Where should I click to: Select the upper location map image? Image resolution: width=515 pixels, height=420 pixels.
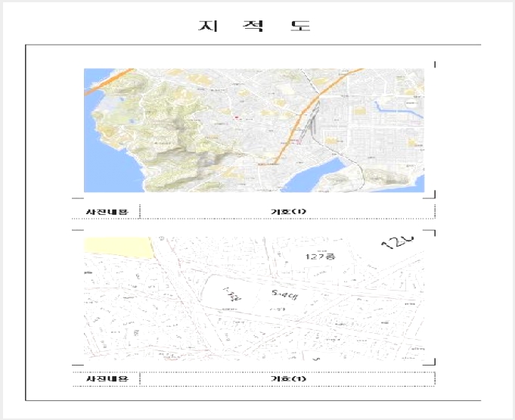254,130
